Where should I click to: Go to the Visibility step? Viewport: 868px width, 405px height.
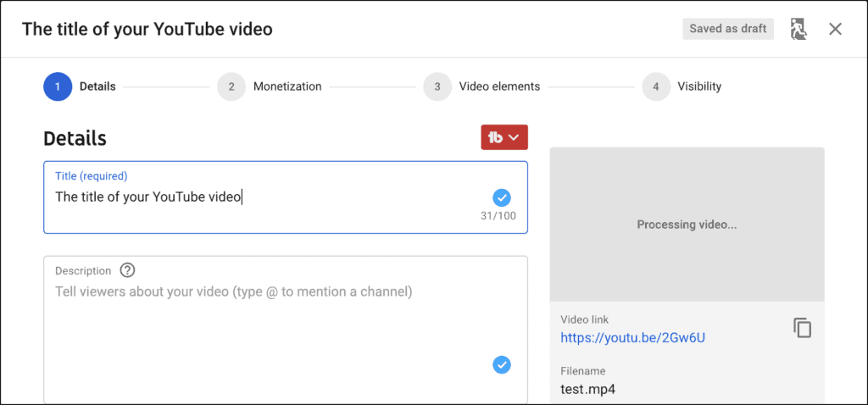699,86
